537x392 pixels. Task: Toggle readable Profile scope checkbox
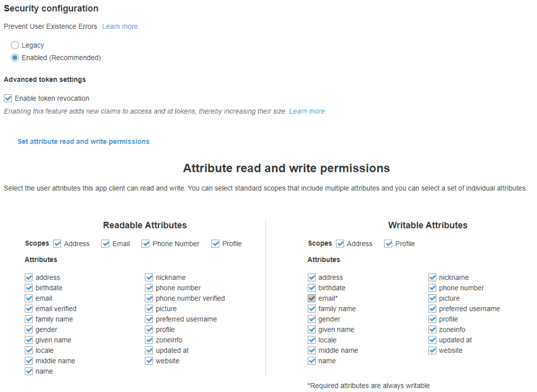(x=216, y=244)
